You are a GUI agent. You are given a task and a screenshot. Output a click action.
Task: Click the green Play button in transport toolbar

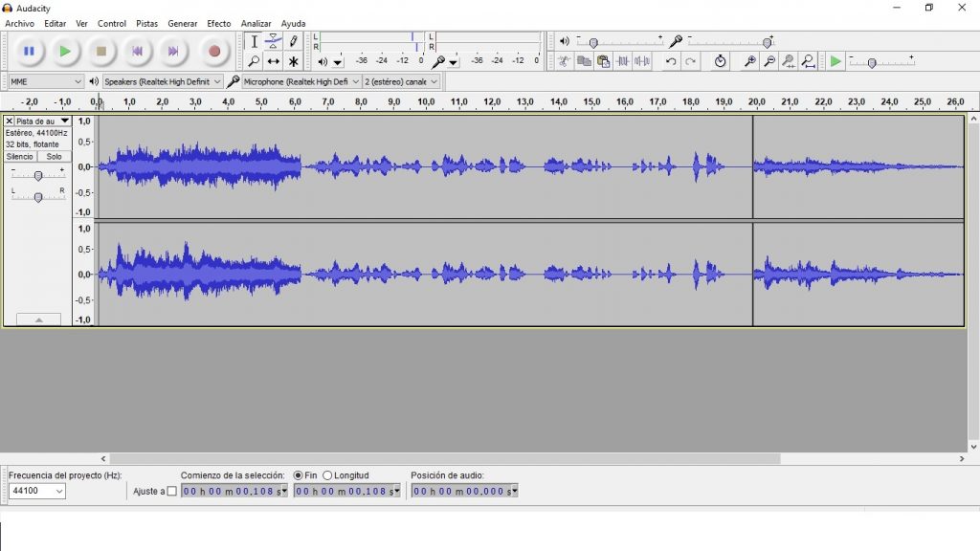[x=65, y=51]
